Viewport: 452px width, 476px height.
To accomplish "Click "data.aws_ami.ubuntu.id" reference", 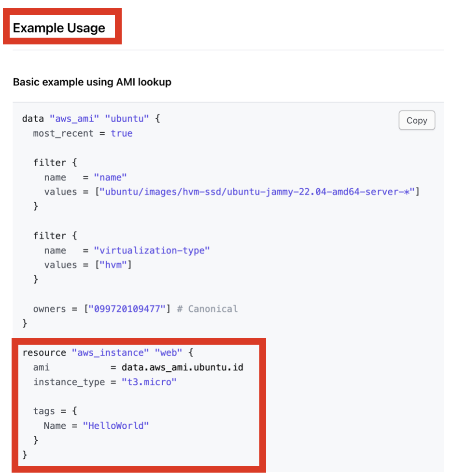I will coord(182,367).
